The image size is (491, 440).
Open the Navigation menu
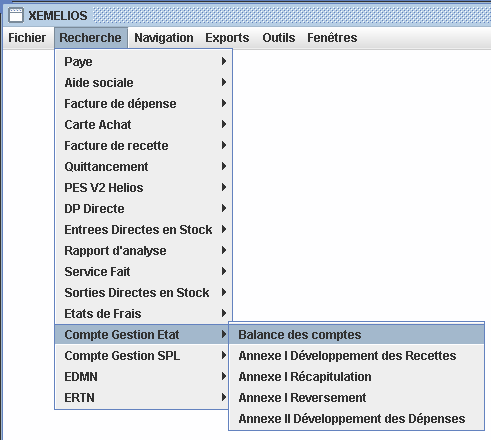[x=164, y=38]
